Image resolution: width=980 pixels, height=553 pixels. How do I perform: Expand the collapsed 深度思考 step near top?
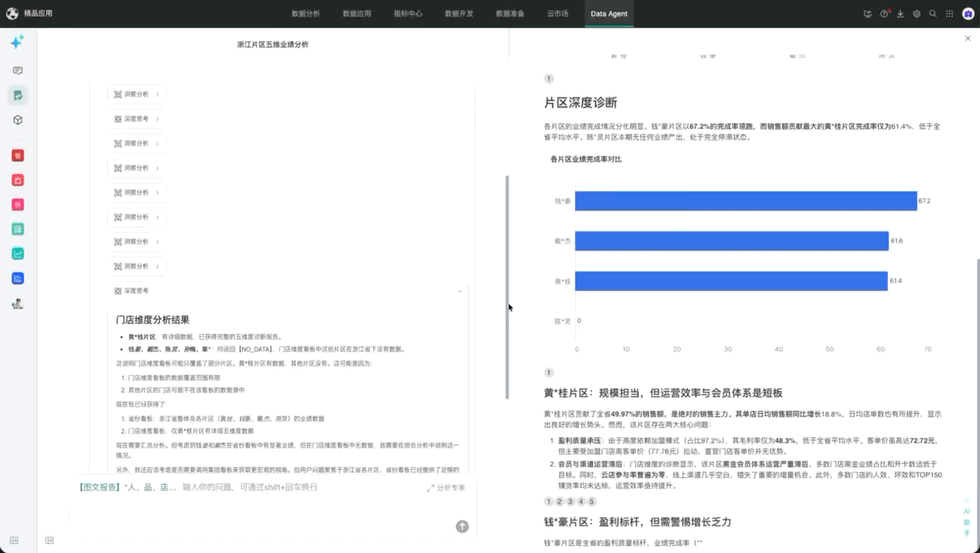pos(137,119)
